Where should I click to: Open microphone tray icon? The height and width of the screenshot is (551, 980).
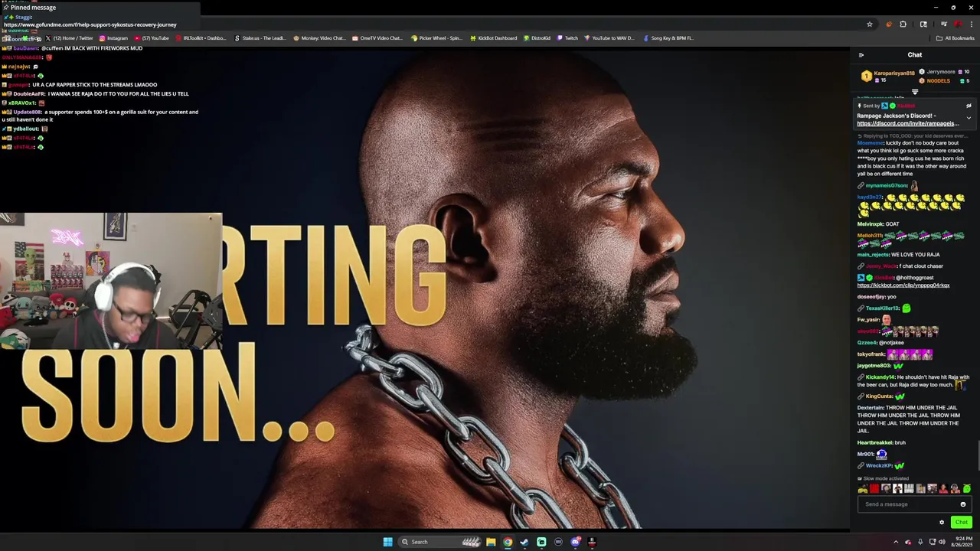point(920,542)
